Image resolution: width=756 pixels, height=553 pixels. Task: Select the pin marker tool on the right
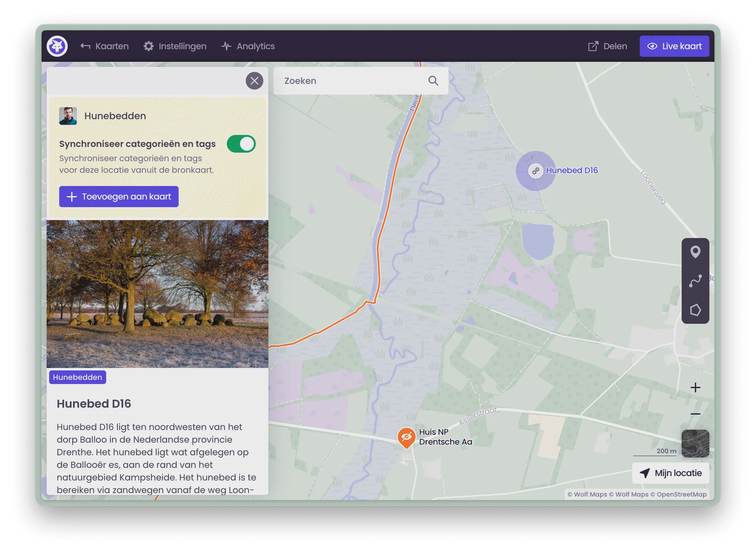click(695, 252)
